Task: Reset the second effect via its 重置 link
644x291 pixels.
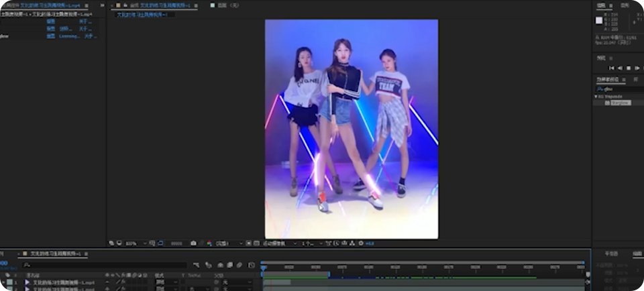Action: pos(50,29)
